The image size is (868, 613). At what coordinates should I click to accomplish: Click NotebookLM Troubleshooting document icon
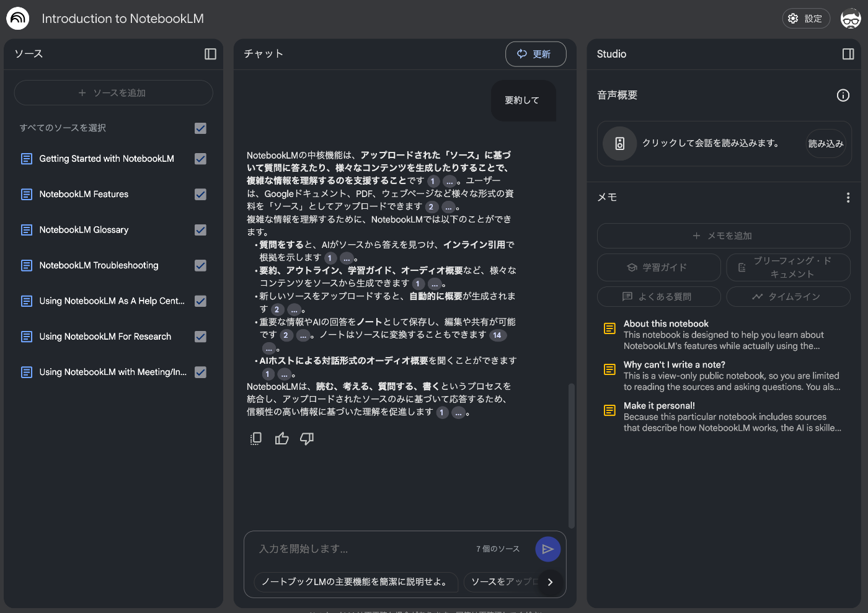click(27, 265)
